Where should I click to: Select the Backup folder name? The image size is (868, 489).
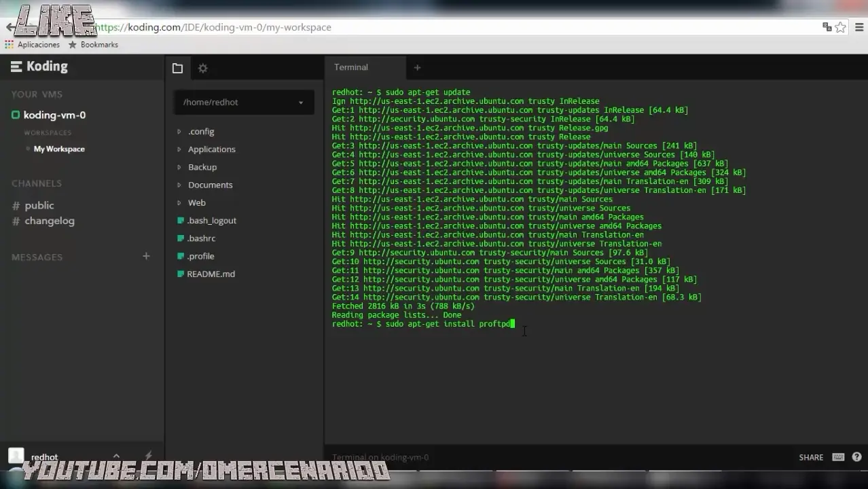tap(202, 167)
